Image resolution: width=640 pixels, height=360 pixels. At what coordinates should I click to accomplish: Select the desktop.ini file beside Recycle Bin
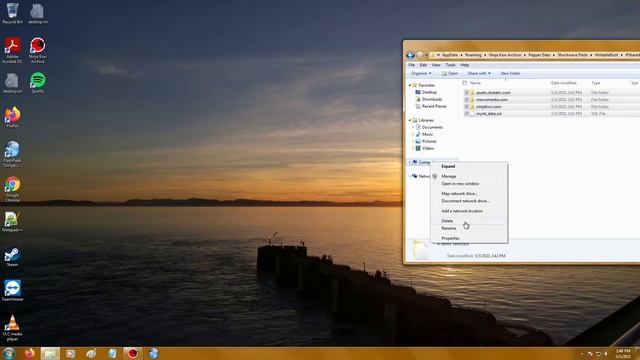38,13
